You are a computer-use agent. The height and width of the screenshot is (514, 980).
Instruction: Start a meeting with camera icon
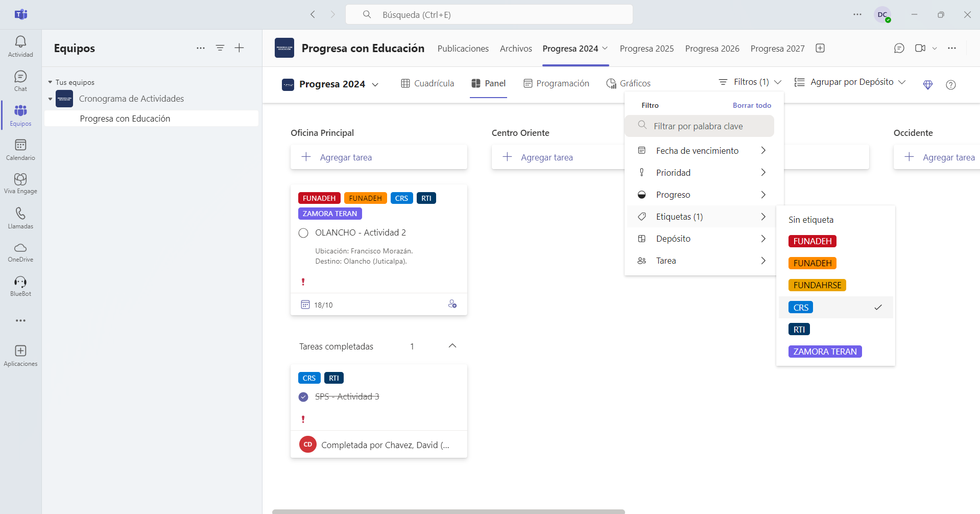[x=920, y=48]
